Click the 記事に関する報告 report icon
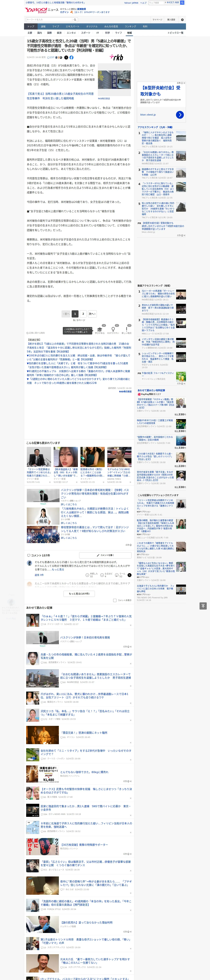The image size is (210, 980). click(36, 333)
